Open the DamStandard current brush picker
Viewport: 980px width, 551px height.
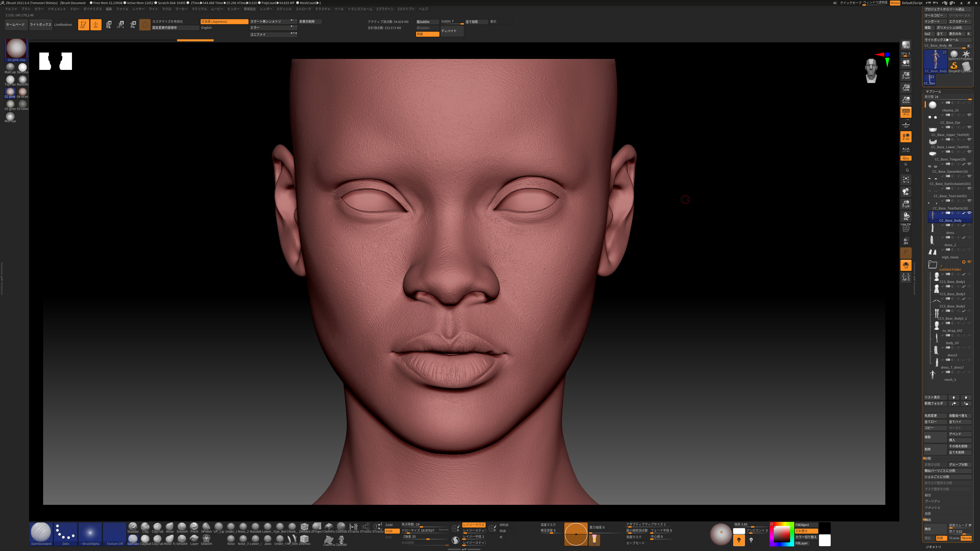41,533
